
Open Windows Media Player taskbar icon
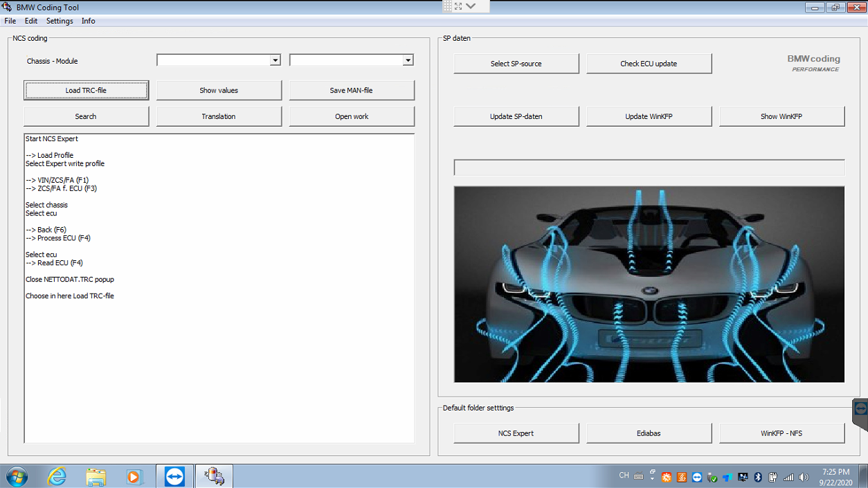pyautogui.click(x=135, y=476)
